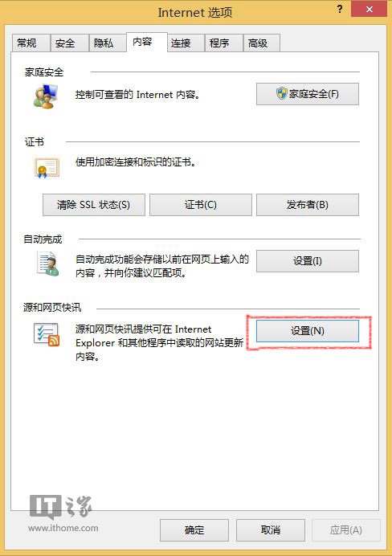392x556 pixels.
Task: Go to the 连接 tab
Action: pos(186,43)
